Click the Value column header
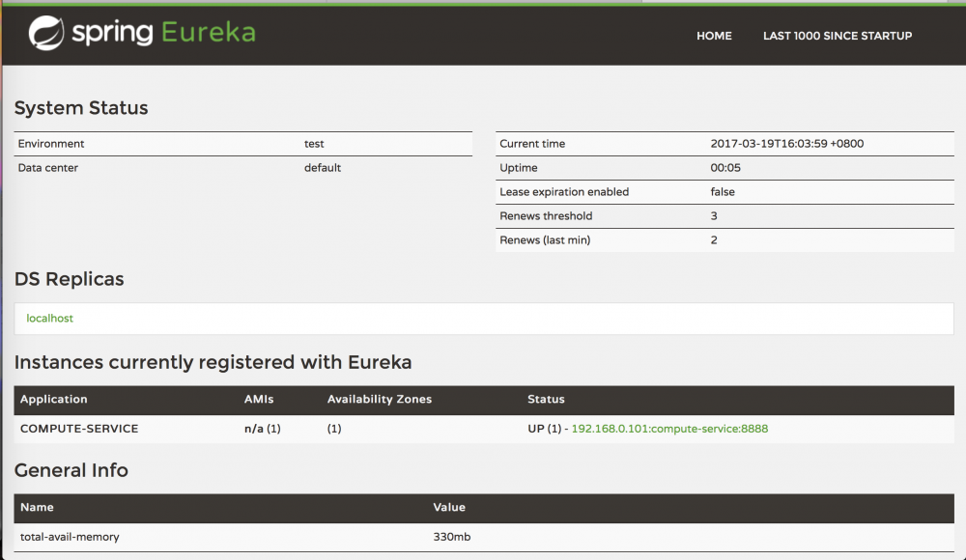 point(449,507)
